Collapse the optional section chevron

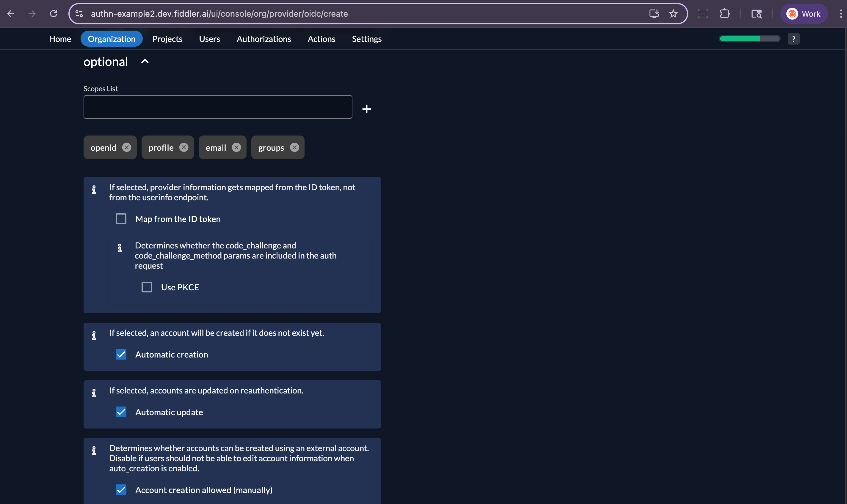click(145, 62)
